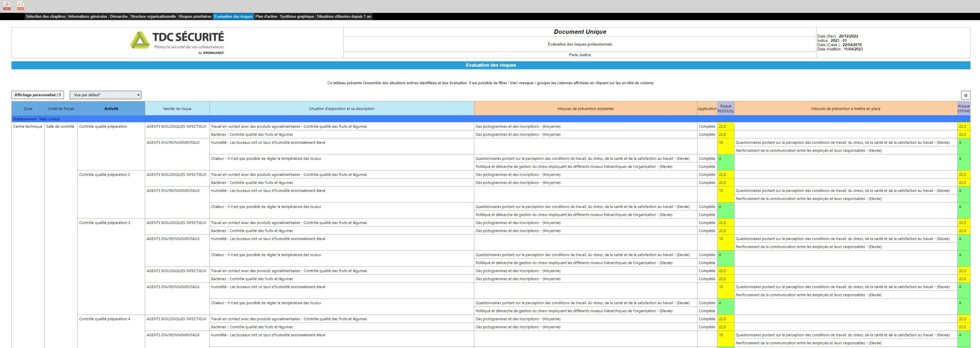The image size is (980, 348).
Task: Click the HTML export icon
Action: tap(20, 6)
